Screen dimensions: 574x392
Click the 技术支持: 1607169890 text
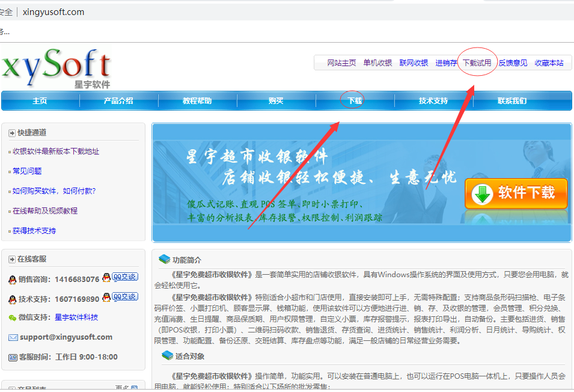[59, 299]
